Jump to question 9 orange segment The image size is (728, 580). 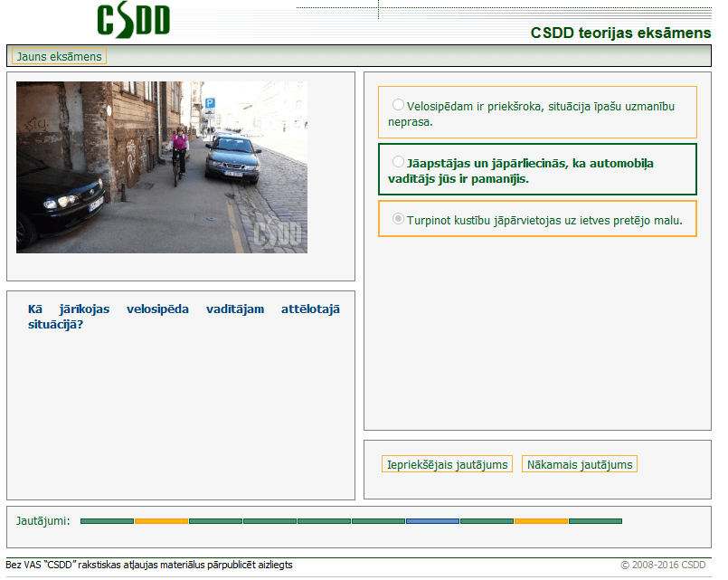tap(542, 521)
